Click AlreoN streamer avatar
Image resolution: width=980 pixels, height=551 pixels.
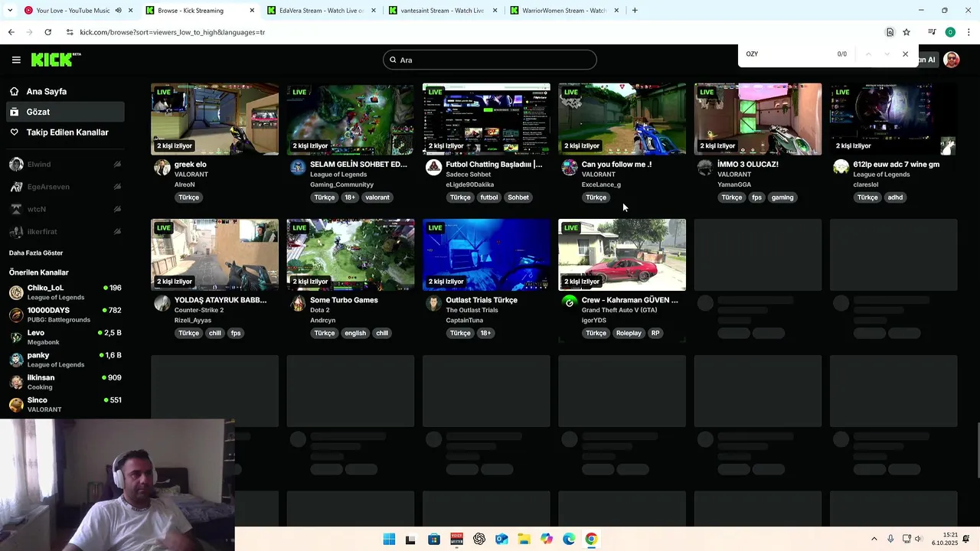[x=162, y=168]
